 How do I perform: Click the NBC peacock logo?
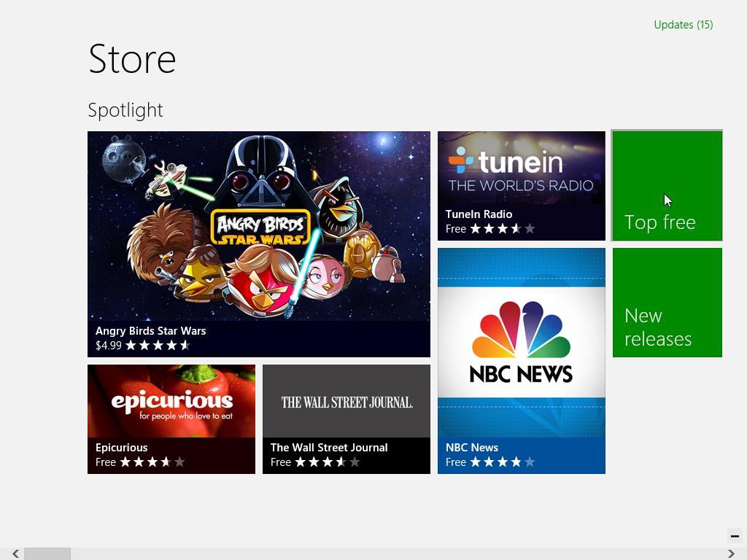(x=521, y=330)
